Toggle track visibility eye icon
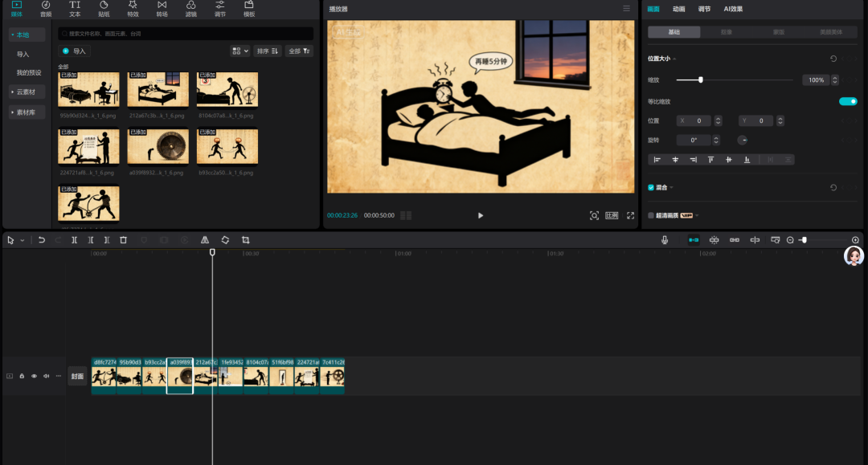 (34, 376)
